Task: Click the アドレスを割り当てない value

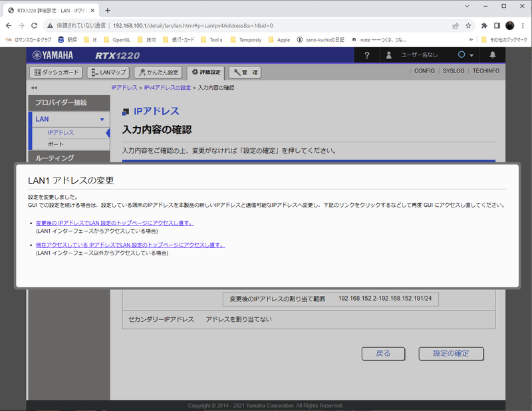Action: pos(239,319)
